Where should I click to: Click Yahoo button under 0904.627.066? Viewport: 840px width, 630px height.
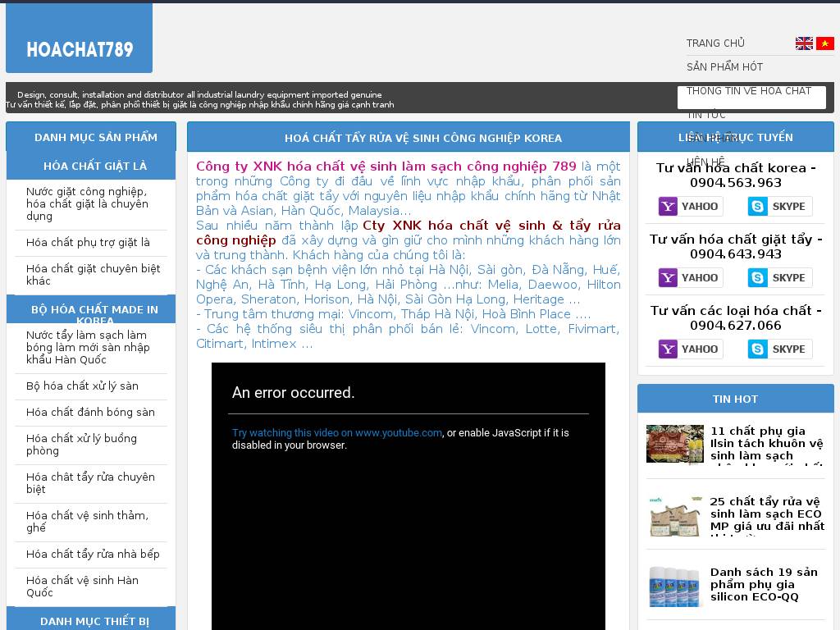(690, 349)
